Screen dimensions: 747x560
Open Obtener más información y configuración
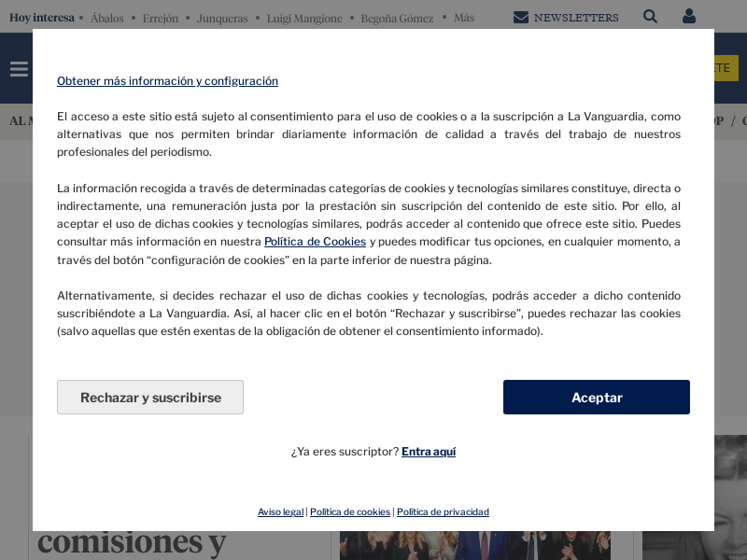[x=167, y=81]
